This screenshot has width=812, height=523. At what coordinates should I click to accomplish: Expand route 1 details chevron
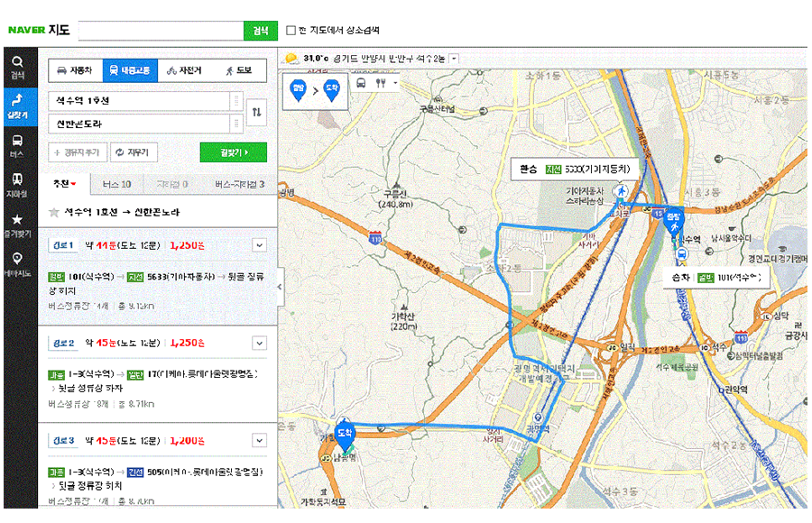point(260,245)
